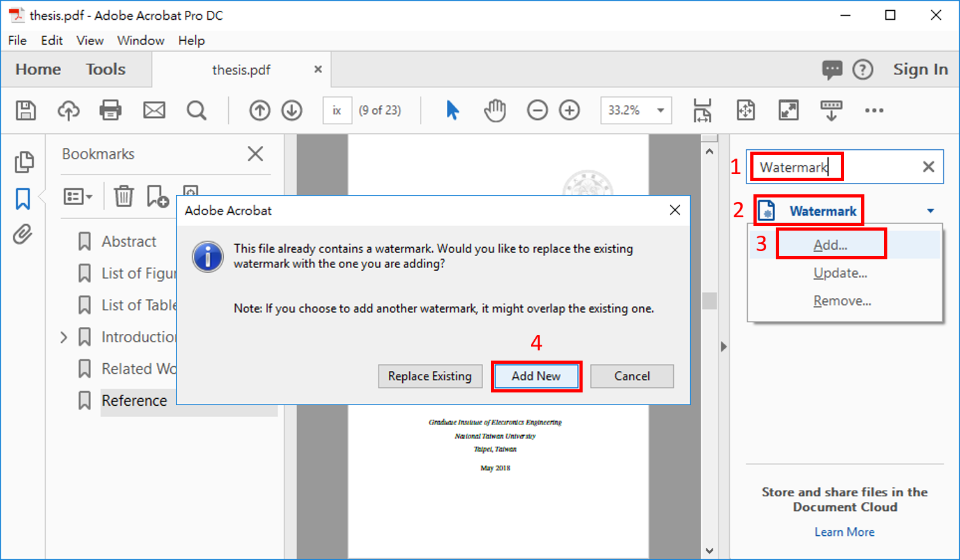Click the scrollbar up arrow

pos(709,152)
